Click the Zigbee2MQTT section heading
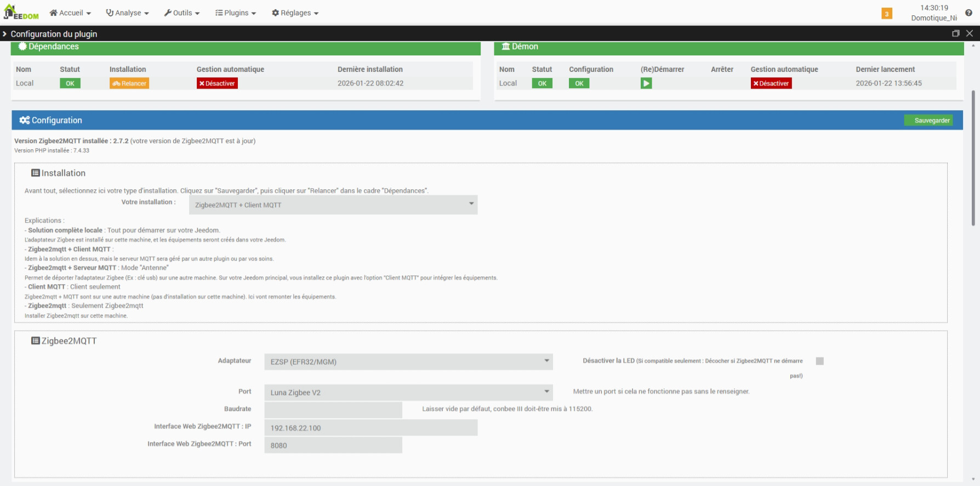This screenshot has height=486, width=980. pyautogui.click(x=64, y=341)
